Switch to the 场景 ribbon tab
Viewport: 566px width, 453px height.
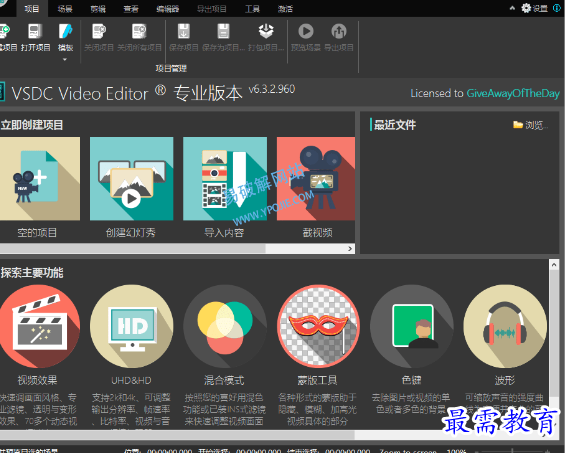click(65, 9)
